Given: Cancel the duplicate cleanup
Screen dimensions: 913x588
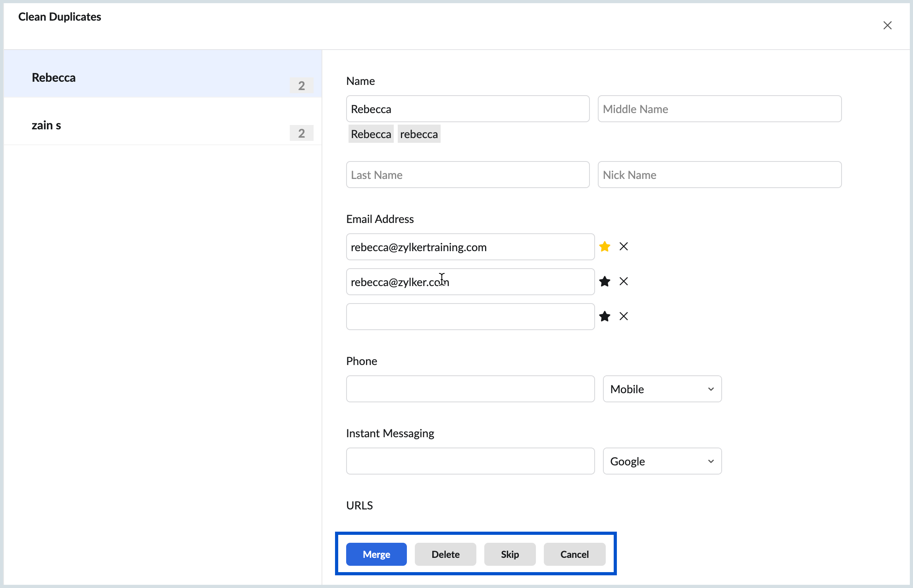Looking at the screenshot, I should (574, 554).
